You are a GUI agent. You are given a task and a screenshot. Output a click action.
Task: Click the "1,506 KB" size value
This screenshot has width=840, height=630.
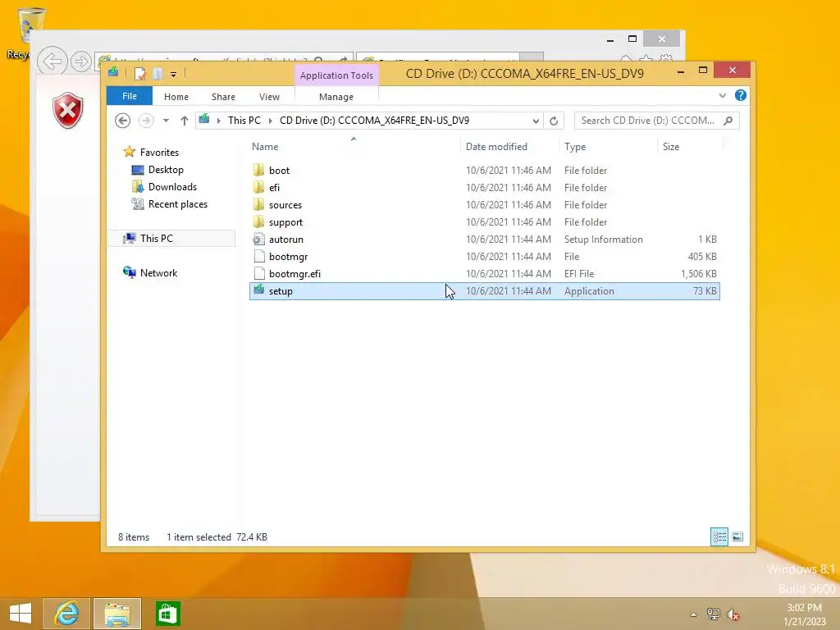699,274
